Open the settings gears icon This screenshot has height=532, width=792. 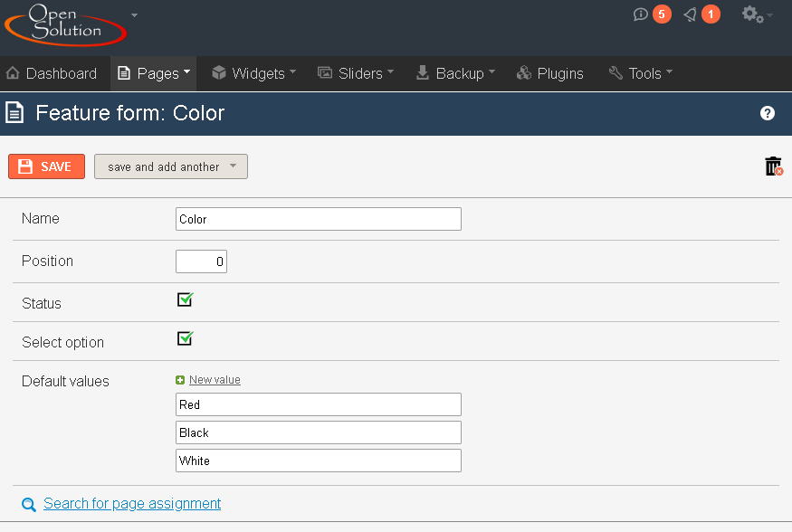click(752, 14)
